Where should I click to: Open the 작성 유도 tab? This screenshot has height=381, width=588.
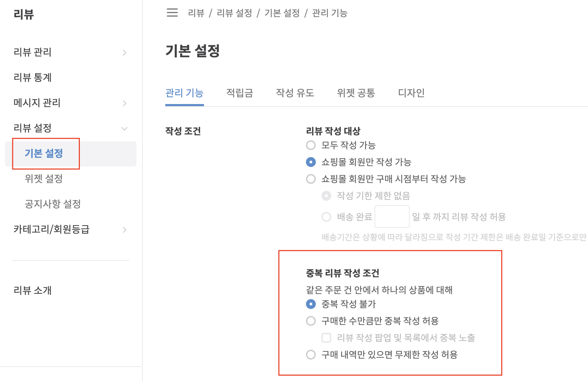pyautogui.click(x=295, y=93)
